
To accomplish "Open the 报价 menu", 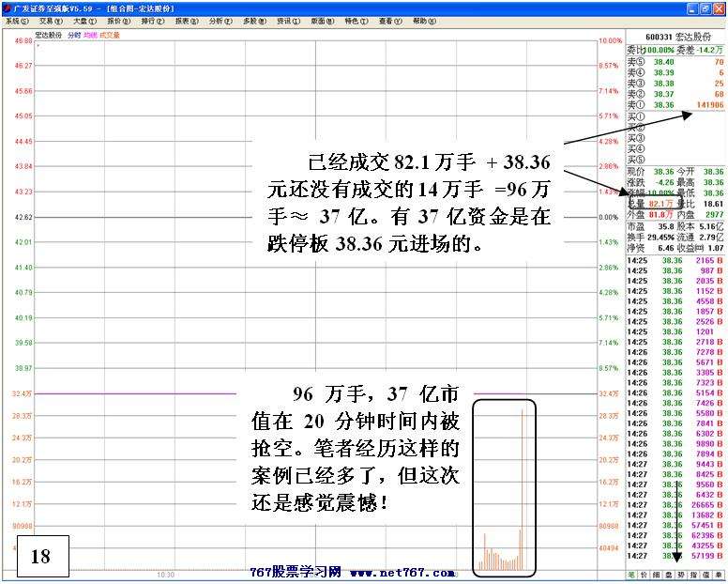I will point(119,21).
